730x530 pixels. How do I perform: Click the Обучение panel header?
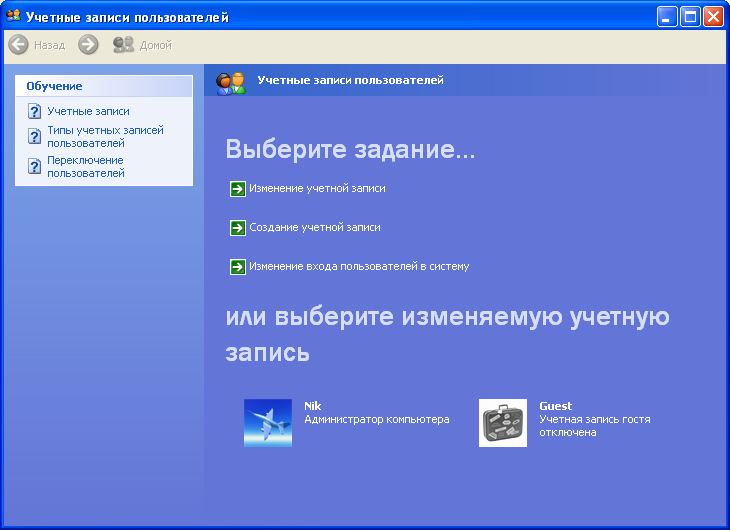104,86
